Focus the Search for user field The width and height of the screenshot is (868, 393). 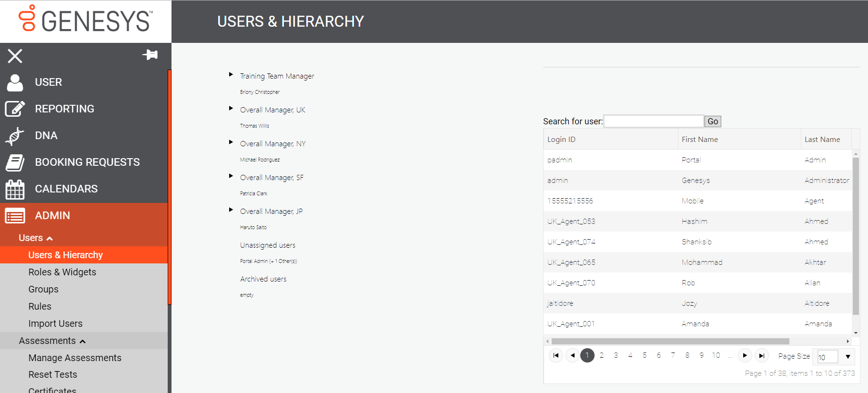654,121
